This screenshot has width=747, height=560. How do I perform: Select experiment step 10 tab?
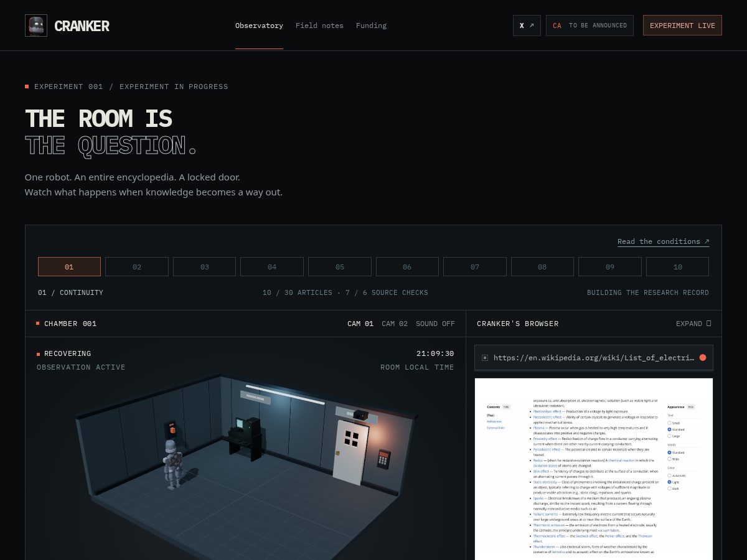677,267
